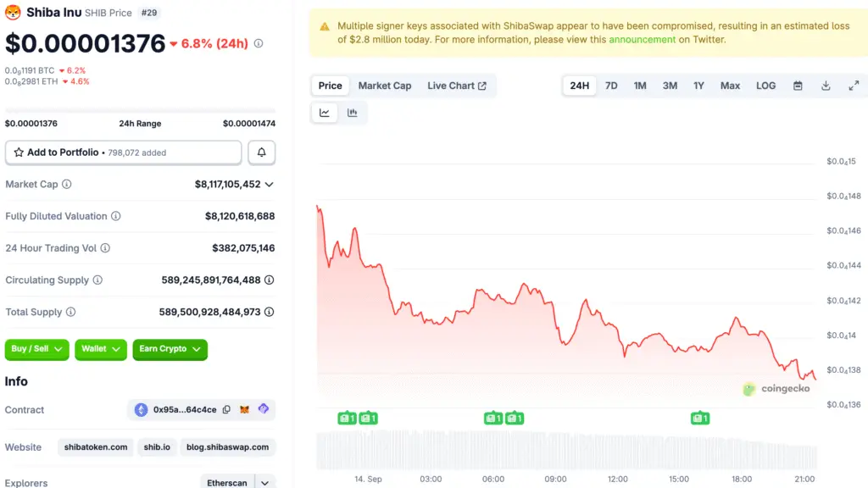
Task: Select the 7D time range
Action: pos(611,86)
